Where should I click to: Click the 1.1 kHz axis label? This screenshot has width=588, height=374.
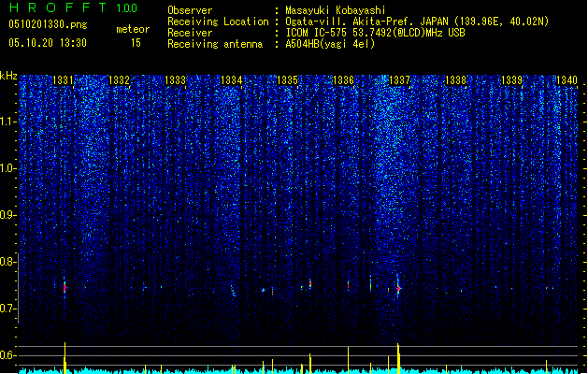[8, 122]
